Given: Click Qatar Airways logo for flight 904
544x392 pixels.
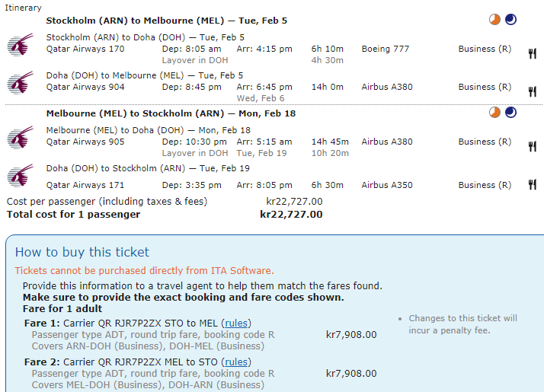Looking at the screenshot, I should pos(20,82).
